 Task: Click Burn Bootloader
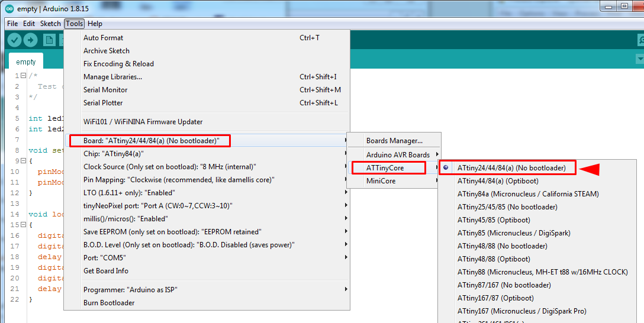pos(207,303)
